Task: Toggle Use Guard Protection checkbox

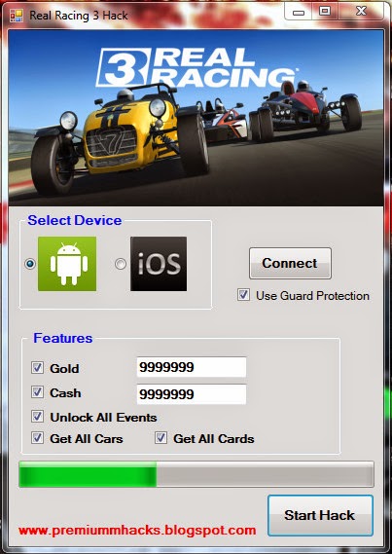Action: [x=243, y=295]
